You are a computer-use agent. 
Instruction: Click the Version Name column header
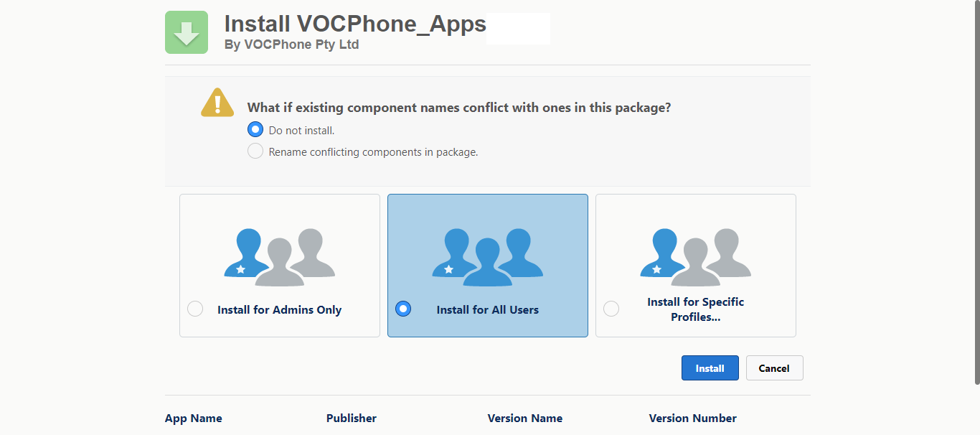click(525, 418)
